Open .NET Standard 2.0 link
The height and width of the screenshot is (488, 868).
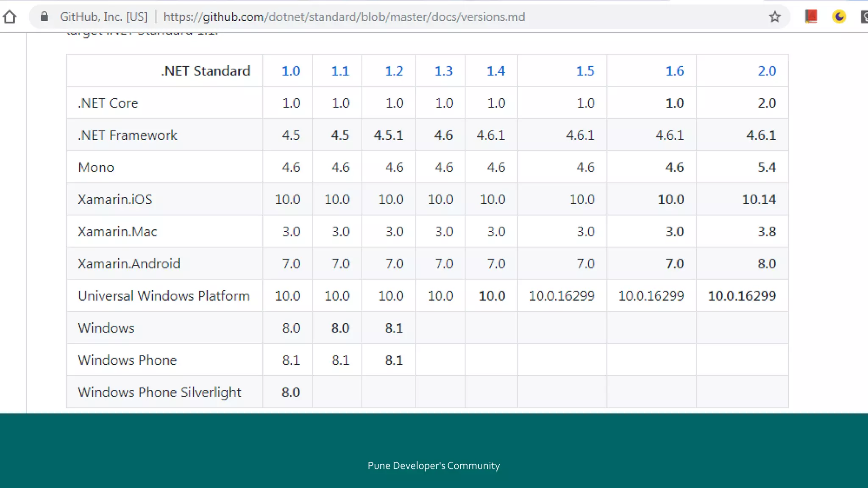tap(767, 71)
